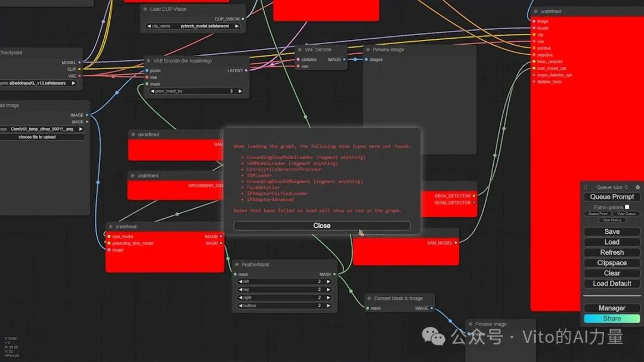Collapse the VAE Decode node dot

pos(300,49)
